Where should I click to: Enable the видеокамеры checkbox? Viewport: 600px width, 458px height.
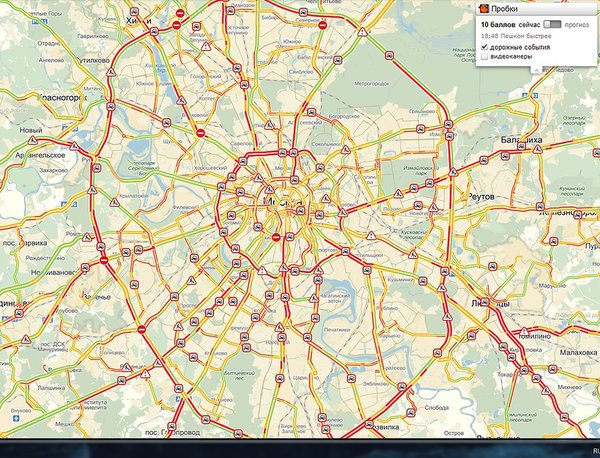485,57
